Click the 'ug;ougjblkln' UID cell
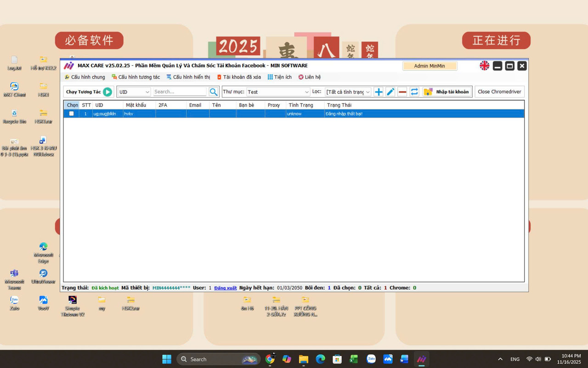 107,114
